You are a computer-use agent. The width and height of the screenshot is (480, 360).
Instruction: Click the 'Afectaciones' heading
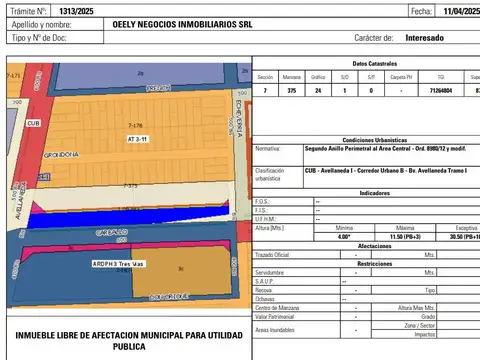point(375,246)
